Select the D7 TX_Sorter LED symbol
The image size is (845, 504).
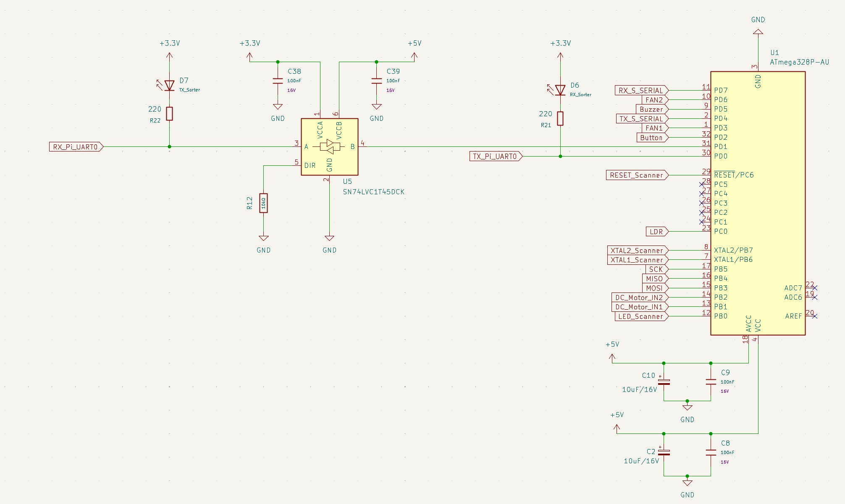tap(169, 86)
